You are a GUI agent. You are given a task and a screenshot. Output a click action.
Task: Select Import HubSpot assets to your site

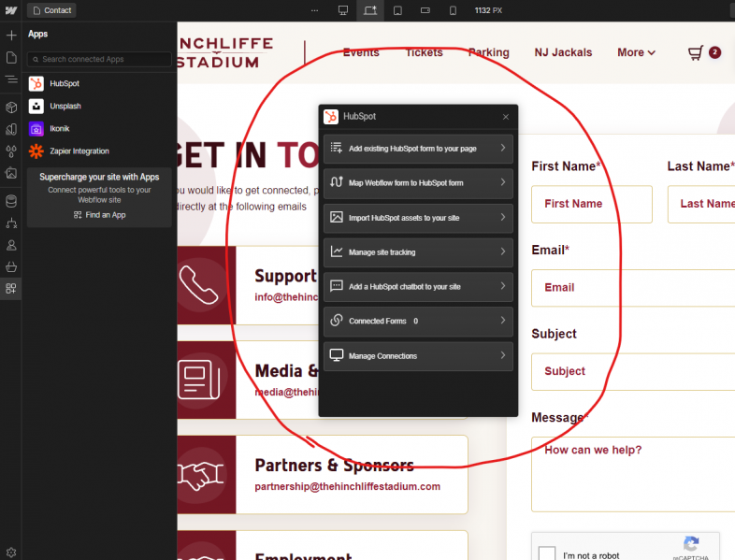tap(418, 218)
